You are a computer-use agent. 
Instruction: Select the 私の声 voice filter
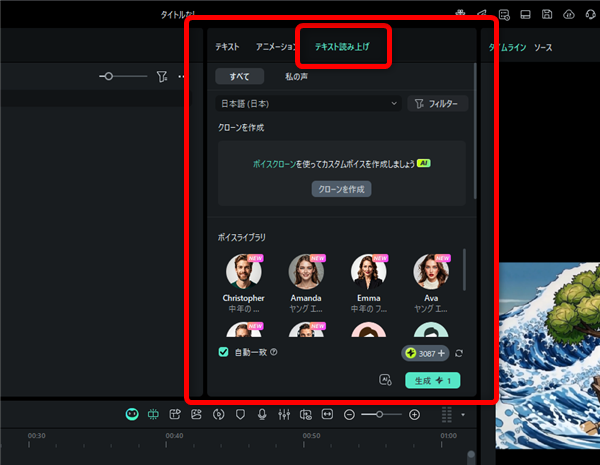296,76
